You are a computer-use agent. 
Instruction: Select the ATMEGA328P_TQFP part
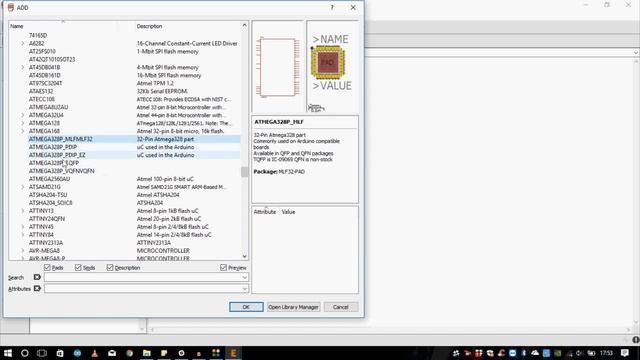click(x=53, y=163)
